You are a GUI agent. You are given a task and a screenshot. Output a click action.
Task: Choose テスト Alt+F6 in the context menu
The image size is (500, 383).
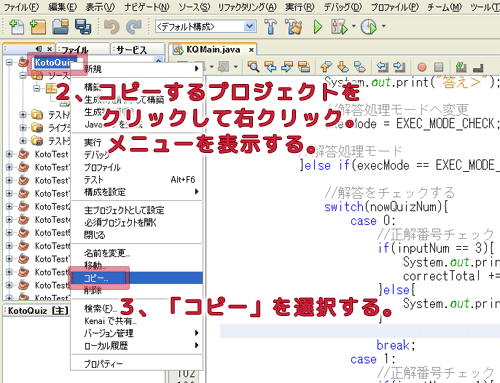[x=137, y=180]
